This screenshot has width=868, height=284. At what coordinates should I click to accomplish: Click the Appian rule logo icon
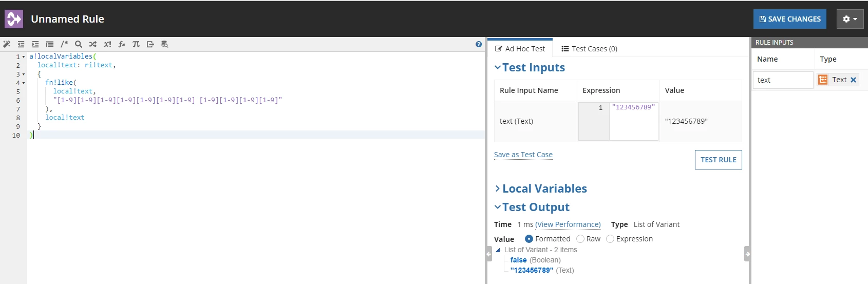click(14, 19)
